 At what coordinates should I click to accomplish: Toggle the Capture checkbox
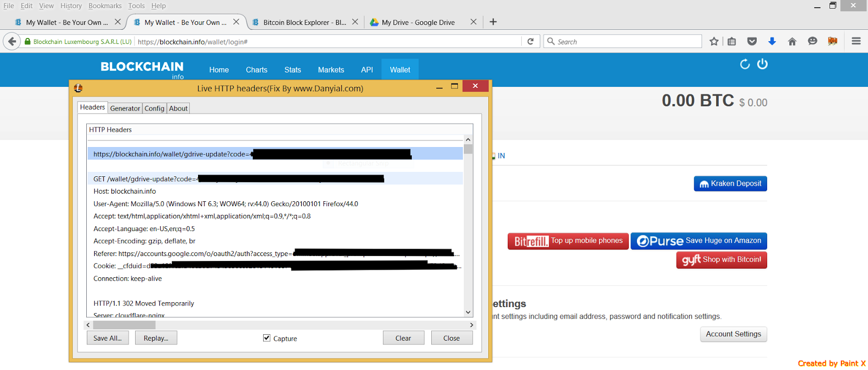[x=266, y=338]
